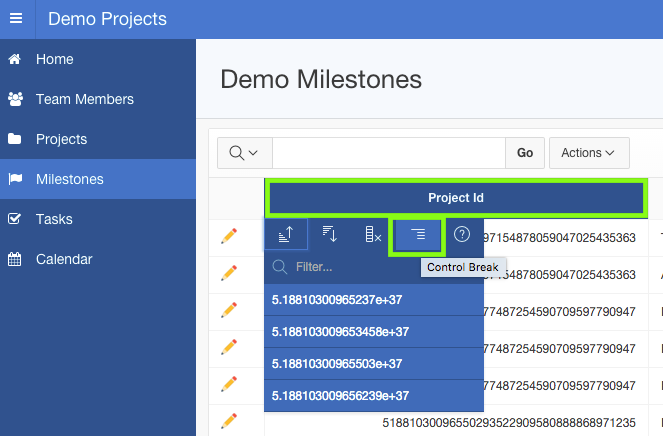
Task: Click the Demo Projects app title
Action: coord(107,19)
